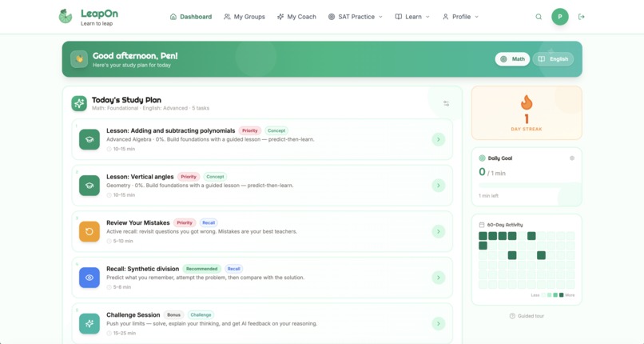Click the flame day streak icon
This screenshot has height=344, width=644.
[526, 102]
